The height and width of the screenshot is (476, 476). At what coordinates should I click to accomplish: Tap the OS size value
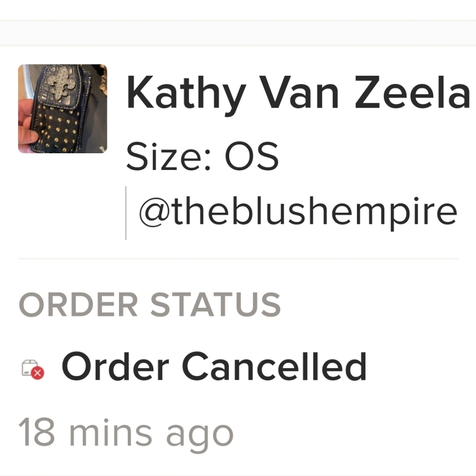tap(252, 156)
